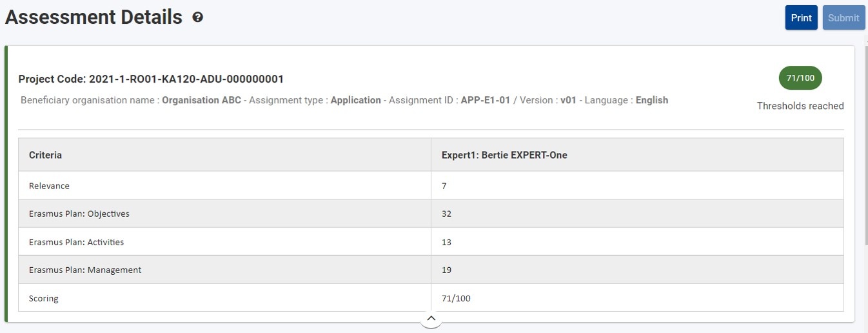Click the Management score value 19
Image resolution: width=868 pixels, height=333 pixels.
point(446,270)
